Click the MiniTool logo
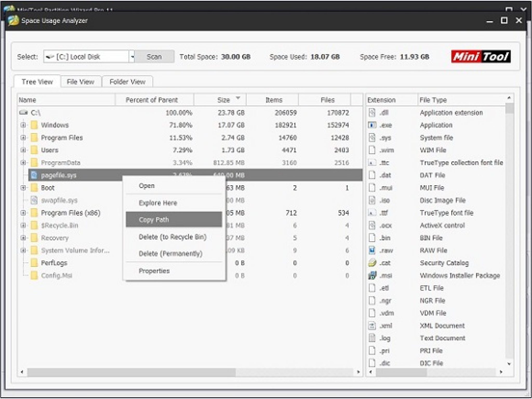The image size is (532, 399). 481,57
